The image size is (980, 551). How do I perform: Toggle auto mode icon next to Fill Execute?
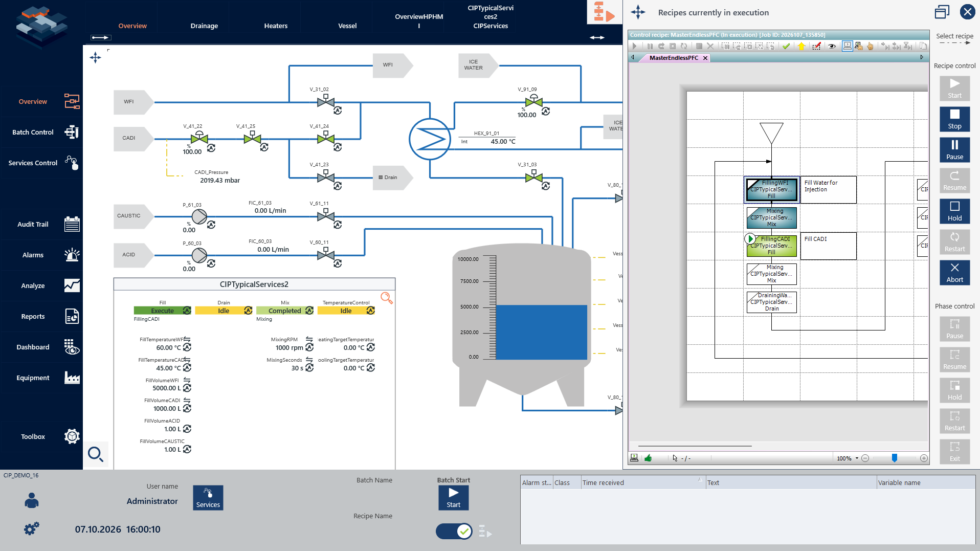[187, 311]
